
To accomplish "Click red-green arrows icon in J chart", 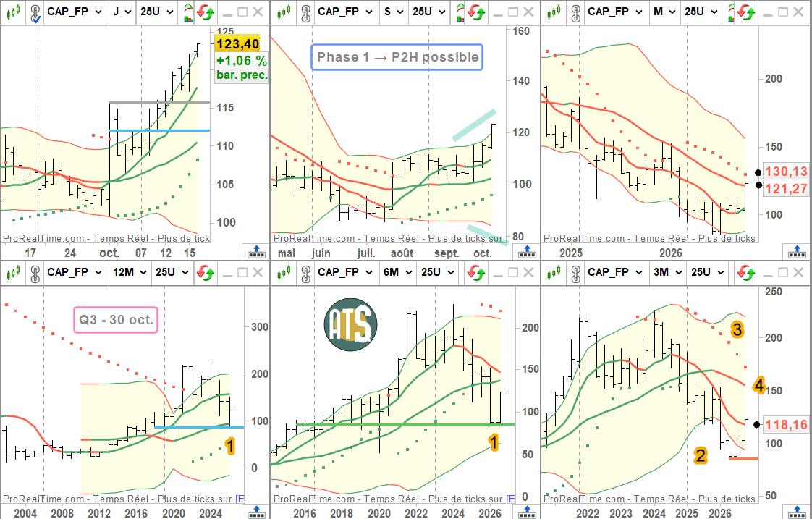I will [205, 12].
